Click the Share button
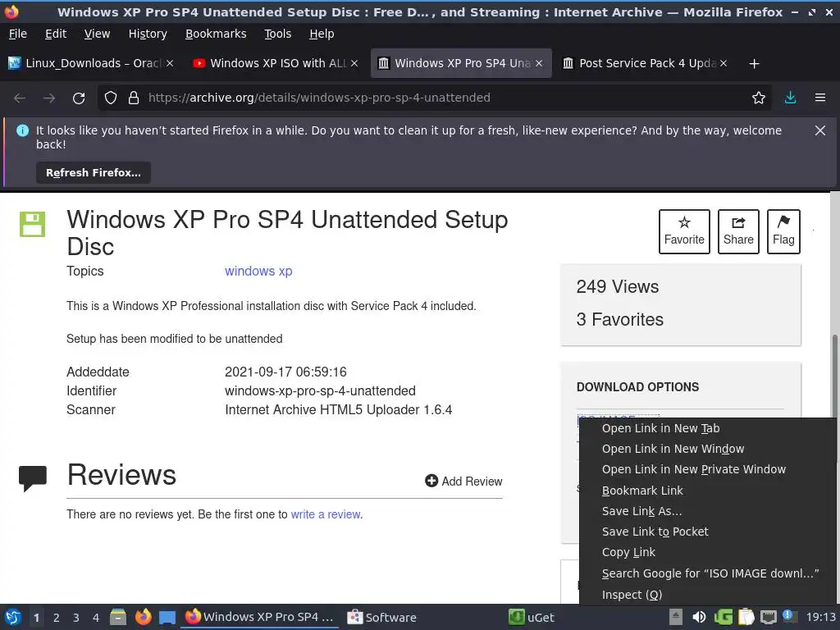 [x=738, y=231]
